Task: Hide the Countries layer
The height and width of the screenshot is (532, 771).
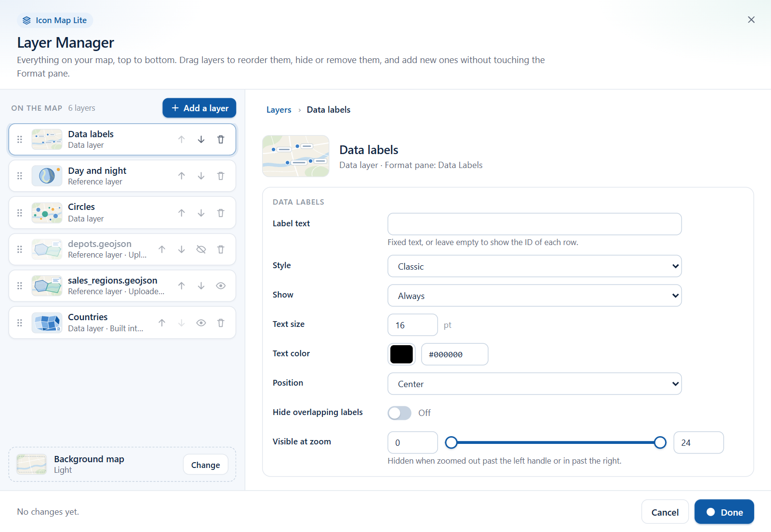Action: pyautogui.click(x=201, y=323)
